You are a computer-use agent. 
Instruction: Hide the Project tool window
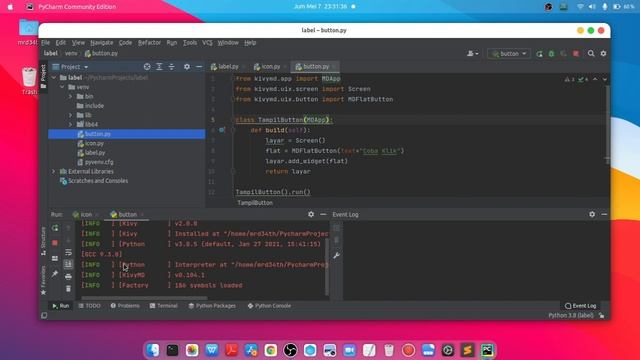coord(199,67)
